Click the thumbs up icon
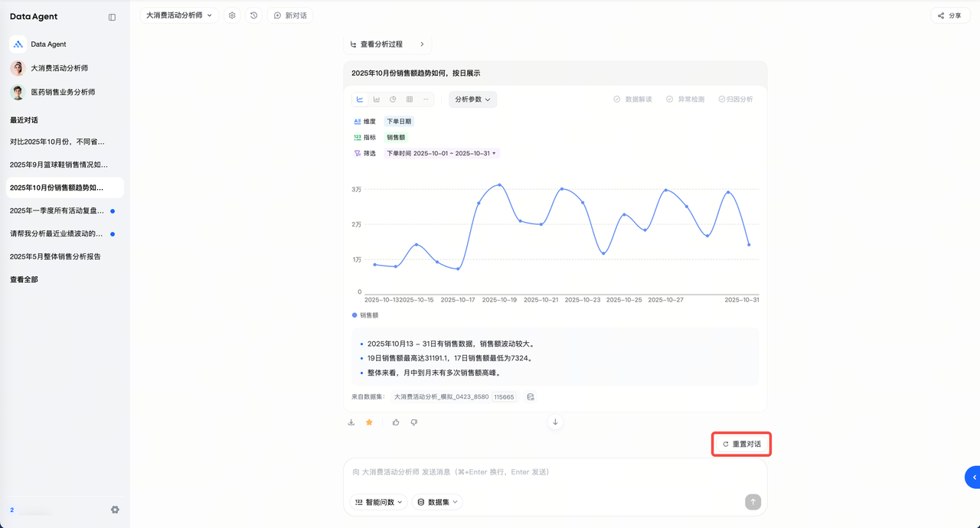Viewport: 980px width, 528px height. 396,422
